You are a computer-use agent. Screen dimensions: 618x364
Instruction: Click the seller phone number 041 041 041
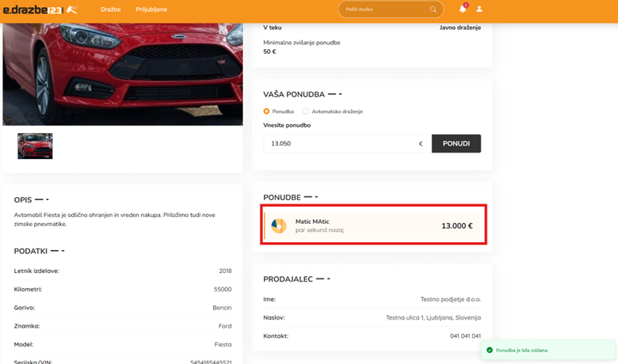point(465,336)
